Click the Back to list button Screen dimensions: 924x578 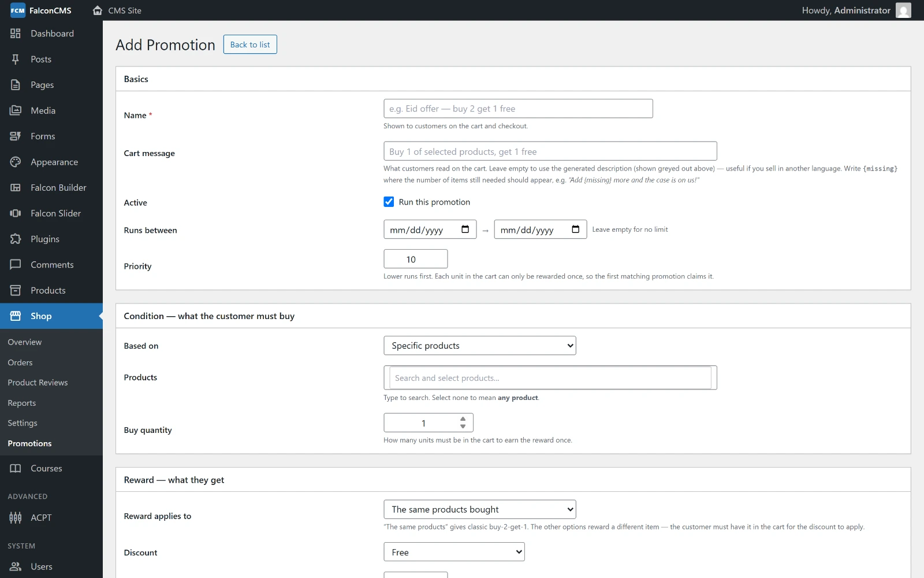point(250,45)
